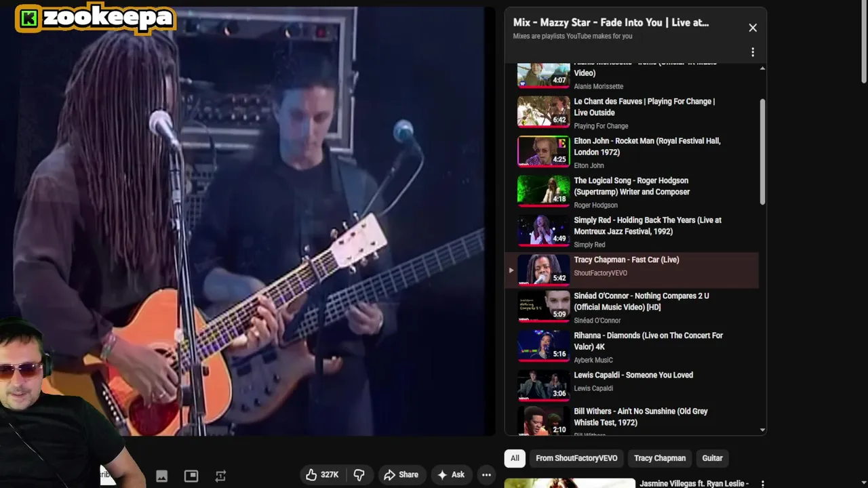Click the Tracy Chapman video player
Image resolution: width=868 pixels, height=488 pixels.
(x=248, y=220)
